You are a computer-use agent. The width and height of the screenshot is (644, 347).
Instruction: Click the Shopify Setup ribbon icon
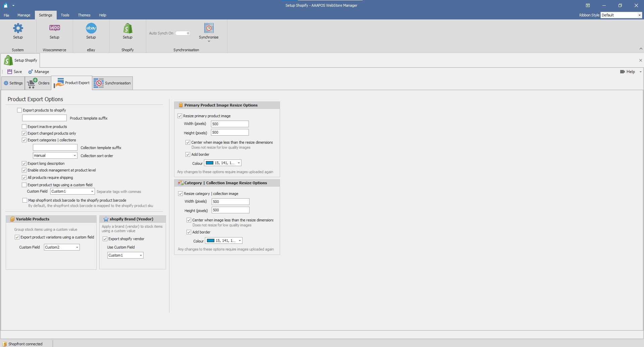click(x=127, y=28)
